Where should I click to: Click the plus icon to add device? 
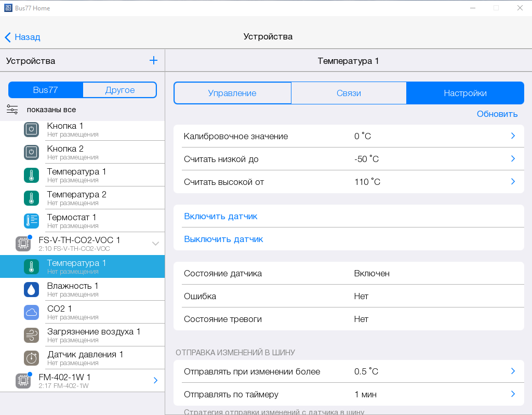(x=153, y=60)
